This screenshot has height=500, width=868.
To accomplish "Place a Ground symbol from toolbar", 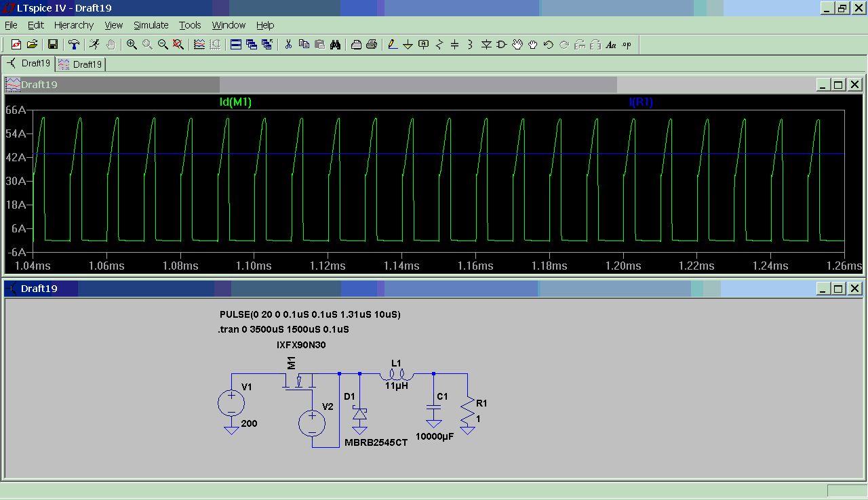I will point(408,45).
